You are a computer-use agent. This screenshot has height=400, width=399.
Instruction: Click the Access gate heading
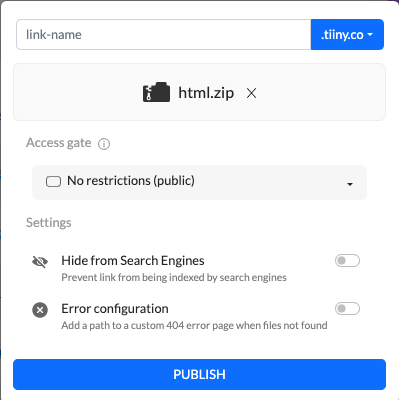[x=59, y=143]
